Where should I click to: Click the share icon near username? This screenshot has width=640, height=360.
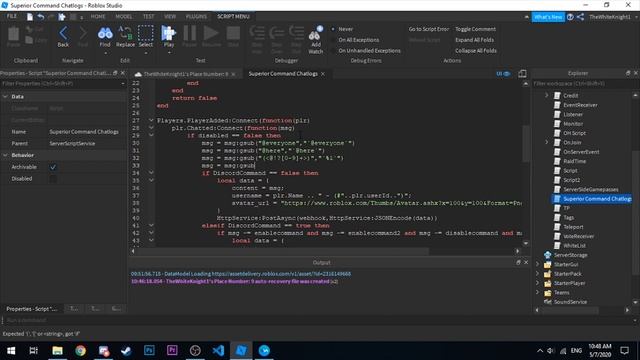(x=580, y=17)
